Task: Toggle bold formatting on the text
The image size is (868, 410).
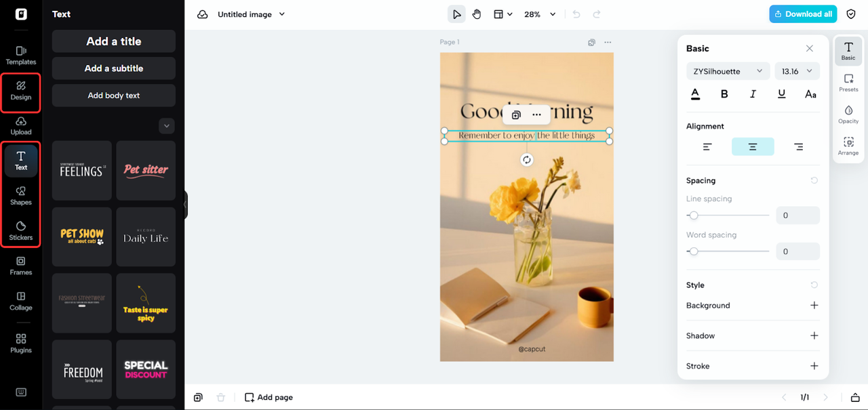Action: [x=724, y=94]
